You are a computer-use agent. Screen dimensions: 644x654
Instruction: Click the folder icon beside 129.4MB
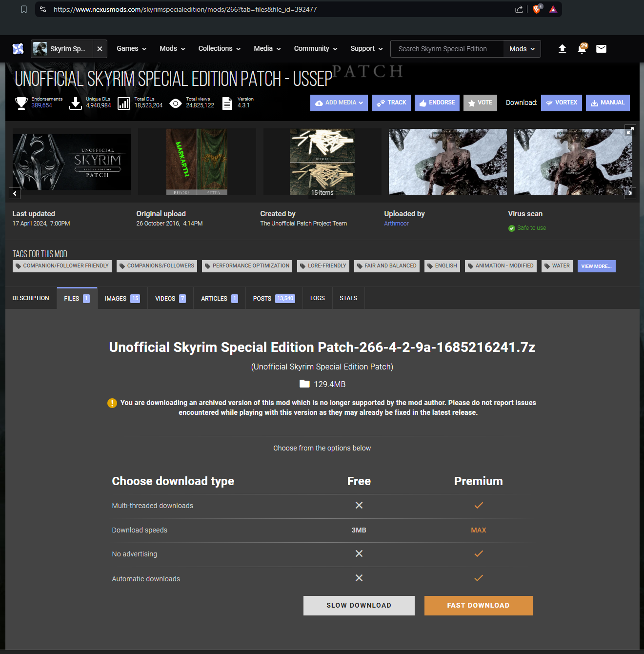[x=304, y=384]
